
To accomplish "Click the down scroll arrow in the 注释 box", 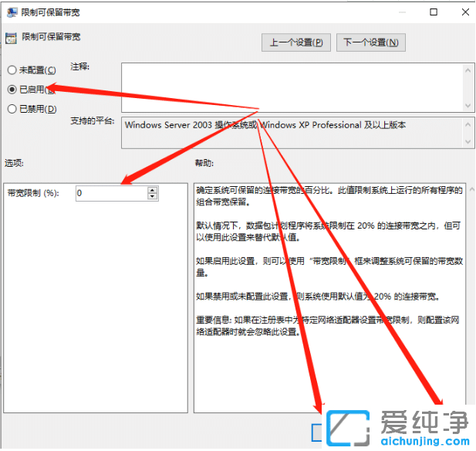I will tap(468, 104).
